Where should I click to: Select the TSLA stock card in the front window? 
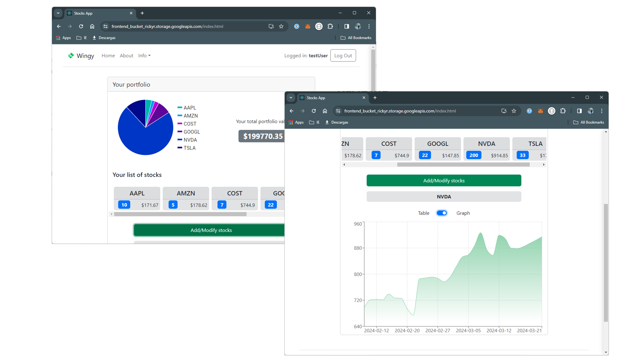(530, 149)
